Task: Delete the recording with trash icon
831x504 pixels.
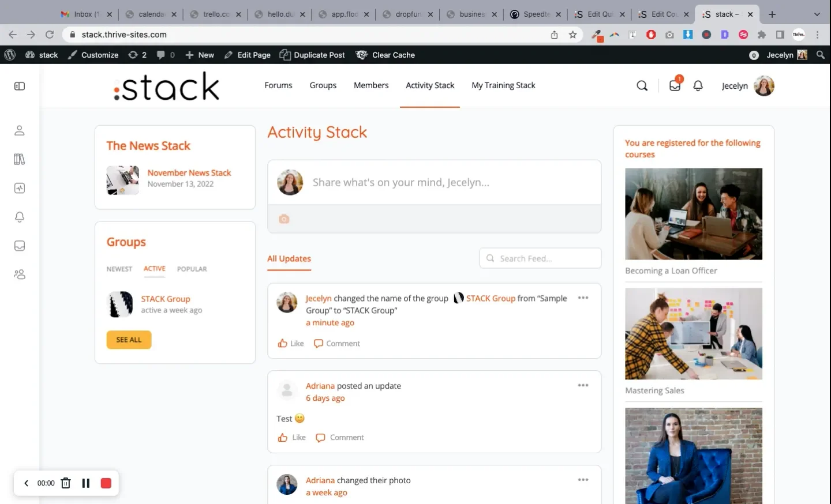Action: tap(66, 483)
